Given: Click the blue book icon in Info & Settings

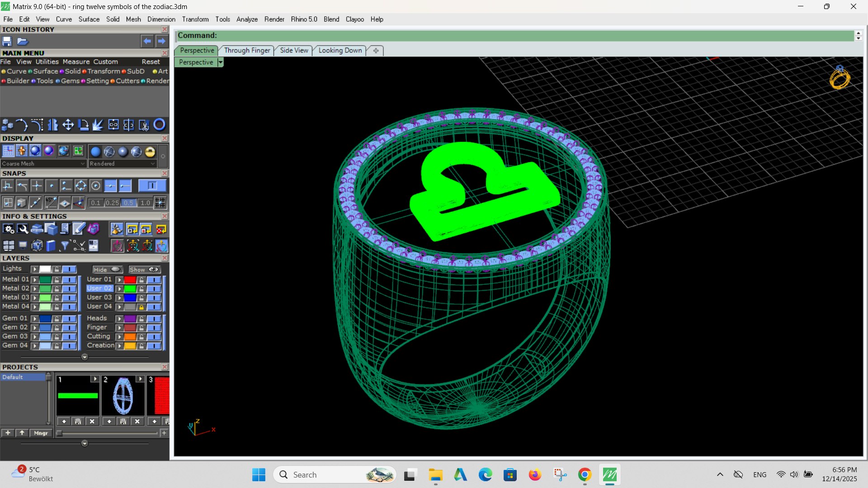Looking at the screenshot, I should click(x=51, y=246).
